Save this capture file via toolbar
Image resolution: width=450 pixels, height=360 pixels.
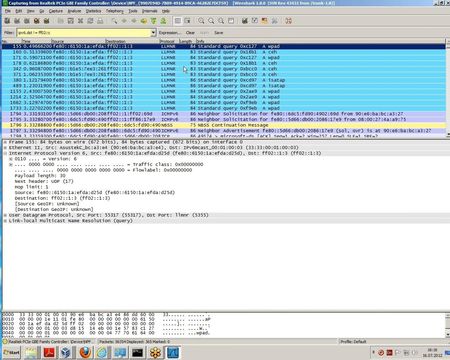coord(71,21)
